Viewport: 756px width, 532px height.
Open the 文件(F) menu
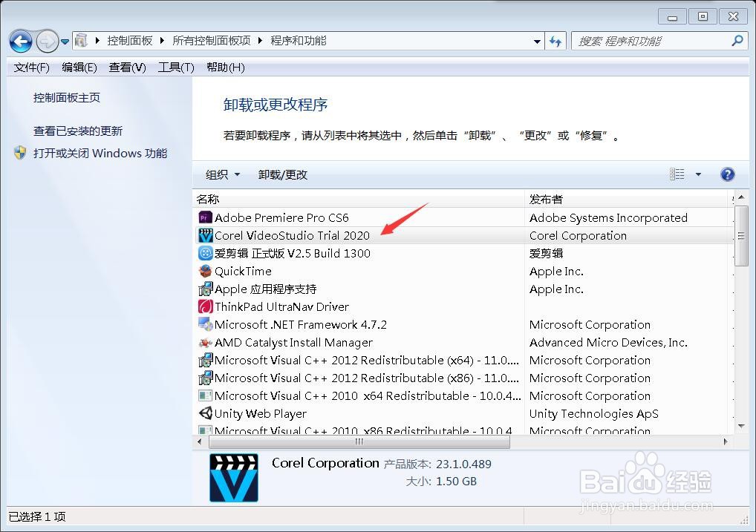31,68
